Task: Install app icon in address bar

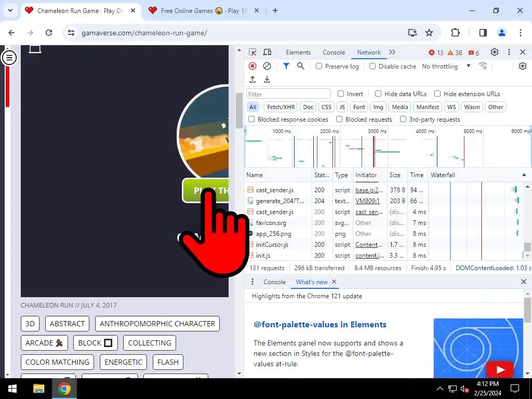Action: tap(412, 33)
